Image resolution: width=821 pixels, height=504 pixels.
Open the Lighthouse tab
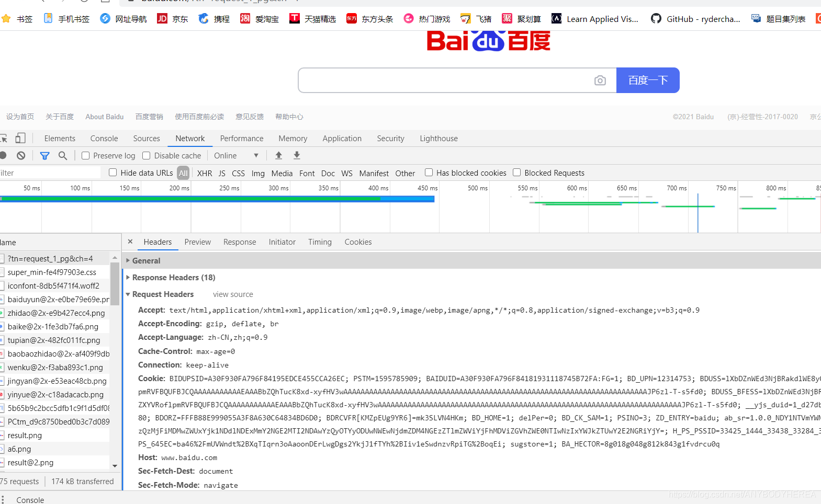[438, 138]
